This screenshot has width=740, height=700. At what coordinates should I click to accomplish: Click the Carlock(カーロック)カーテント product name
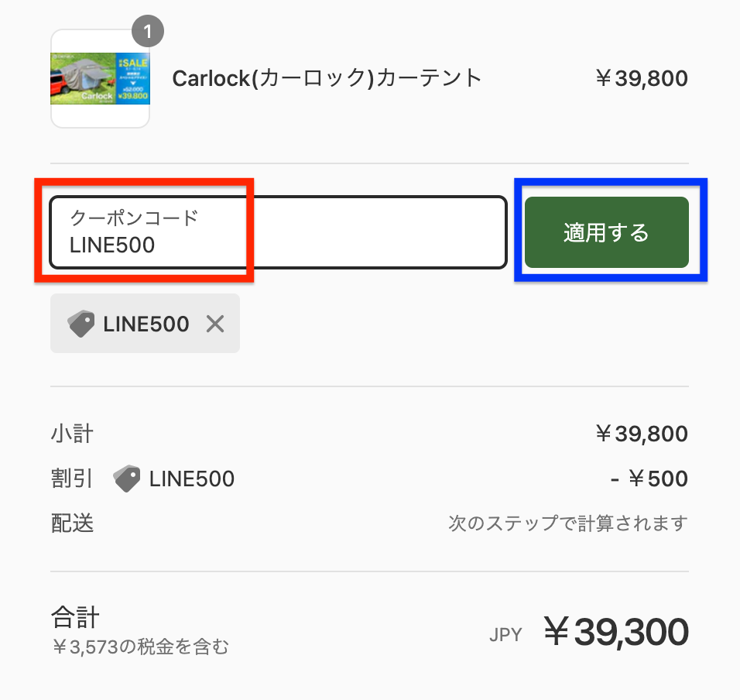pyautogui.click(x=327, y=78)
